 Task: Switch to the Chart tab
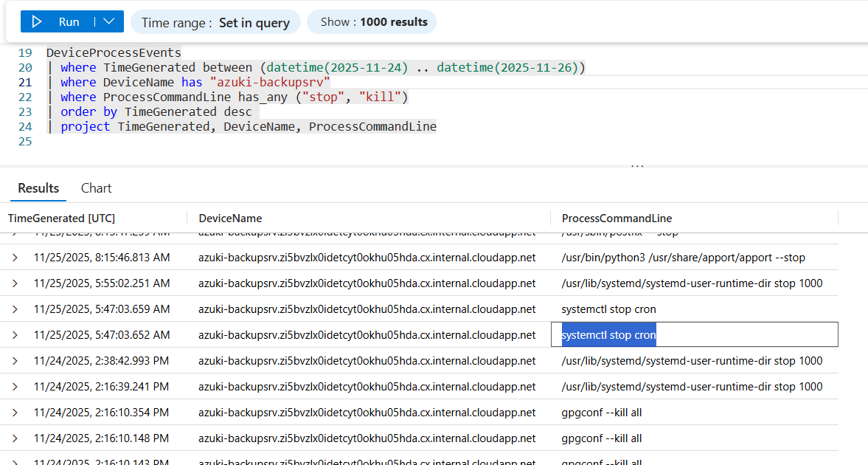point(97,188)
